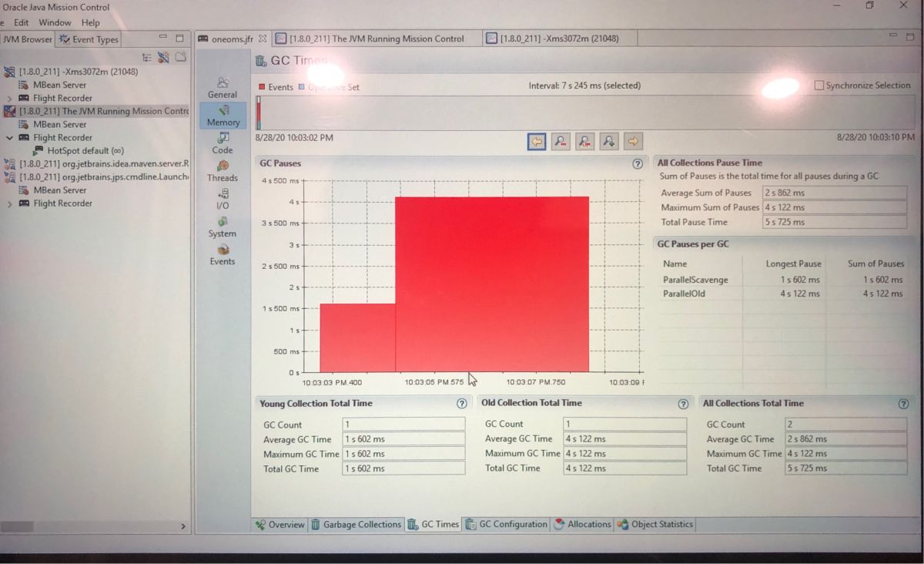The width and height of the screenshot is (924, 564).
Task: Select the HotSpot default recording
Action: [x=79, y=151]
